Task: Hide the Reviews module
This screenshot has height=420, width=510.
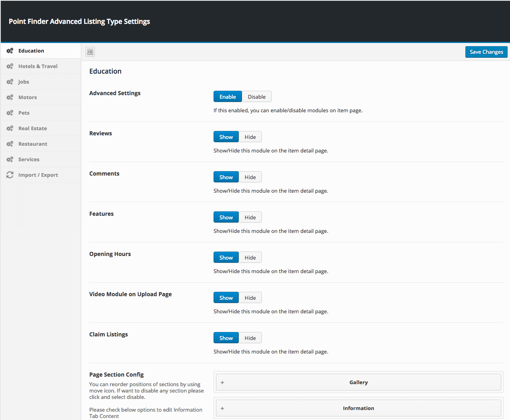Action: click(250, 137)
